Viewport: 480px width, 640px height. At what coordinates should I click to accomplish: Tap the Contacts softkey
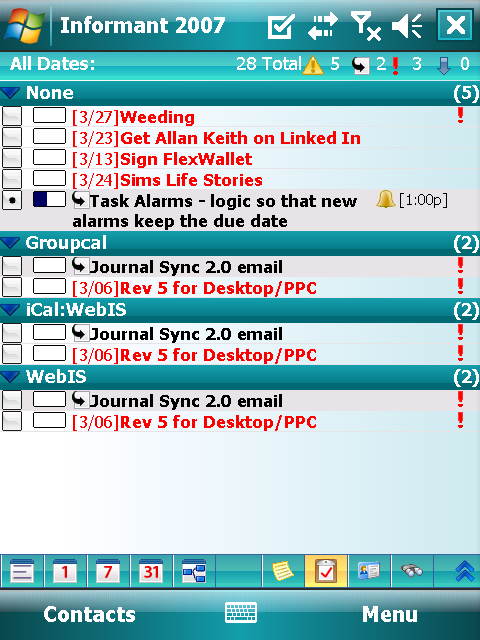[89, 614]
